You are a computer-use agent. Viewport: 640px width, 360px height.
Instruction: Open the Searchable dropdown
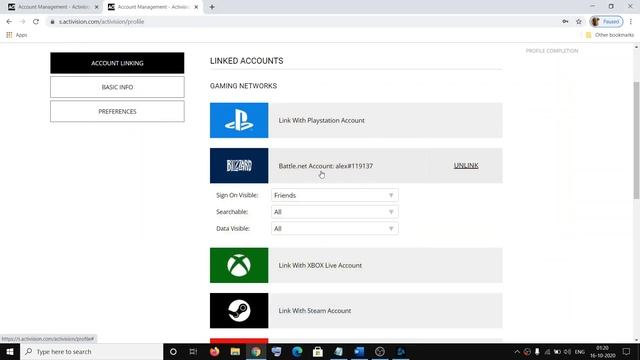point(335,212)
